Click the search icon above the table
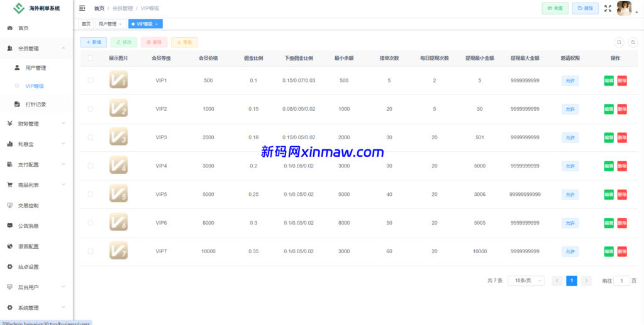Image resolution: width=644 pixels, height=325 pixels. coord(619,42)
